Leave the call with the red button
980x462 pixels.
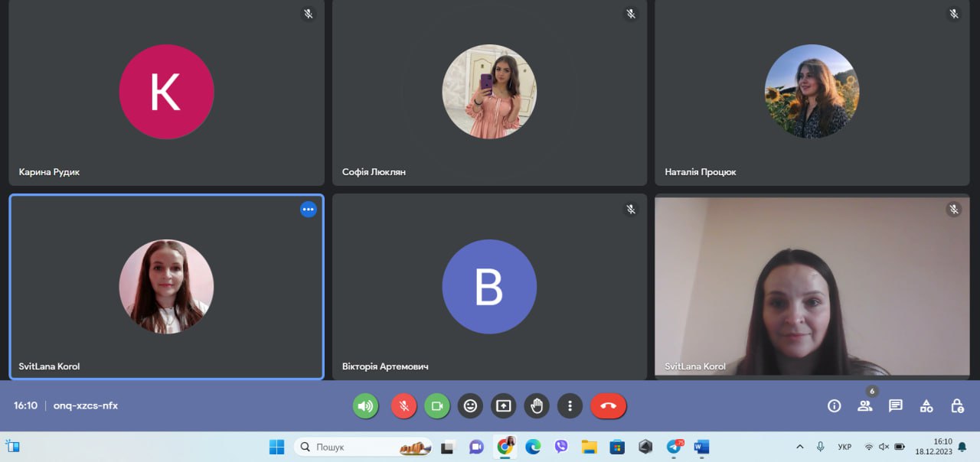(608, 406)
